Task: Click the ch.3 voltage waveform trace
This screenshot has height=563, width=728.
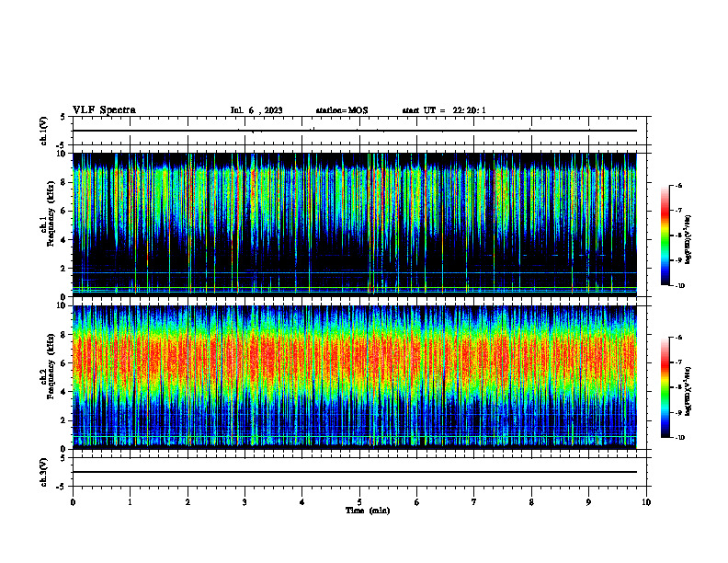Action: [x=355, y=472]
